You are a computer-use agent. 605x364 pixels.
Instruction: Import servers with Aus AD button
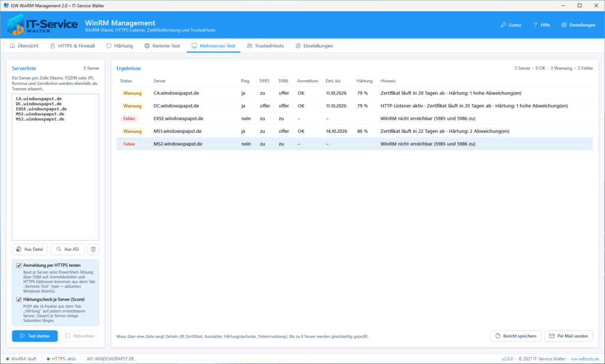[x=67, y=249]
